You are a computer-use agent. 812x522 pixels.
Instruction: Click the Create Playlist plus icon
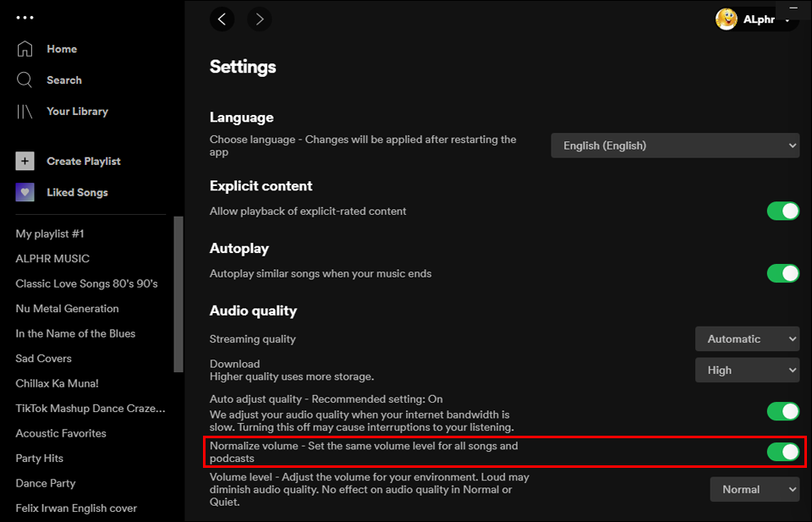(x=25, y=162)
